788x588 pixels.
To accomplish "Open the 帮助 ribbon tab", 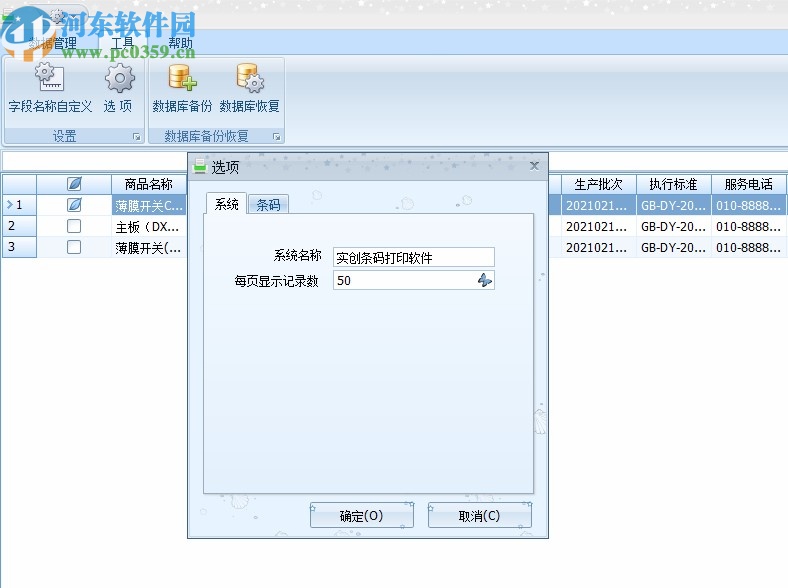I will pyautogui.click(x=180, y=43).
